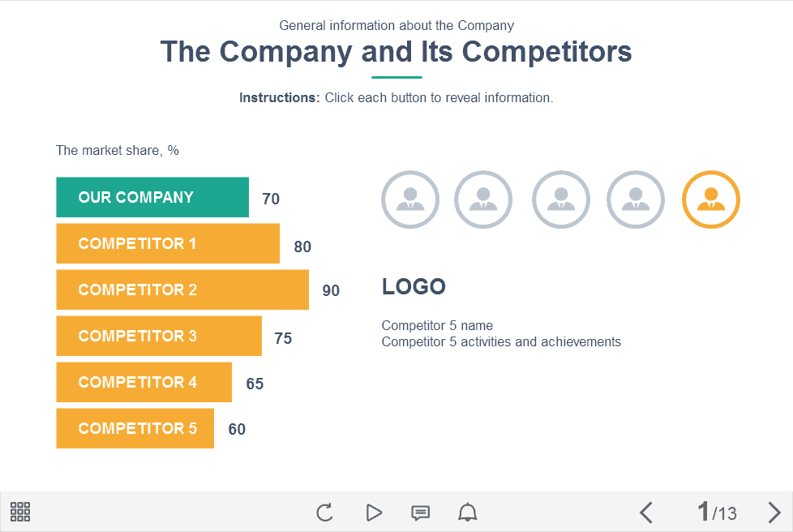
Task: Click the notification bell icon
Action: click(468, 513)
